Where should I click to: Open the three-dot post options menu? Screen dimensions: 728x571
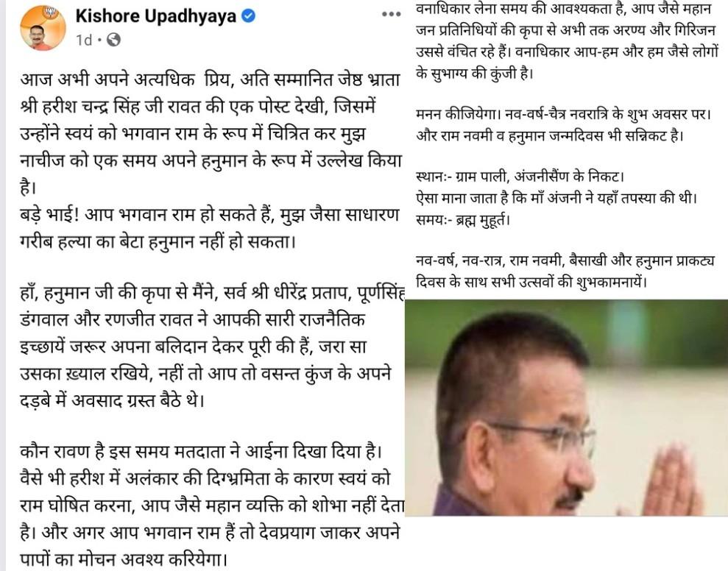[391, 15]
